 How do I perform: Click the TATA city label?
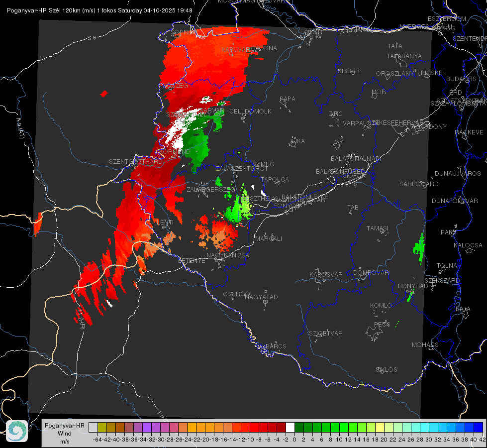395,46
